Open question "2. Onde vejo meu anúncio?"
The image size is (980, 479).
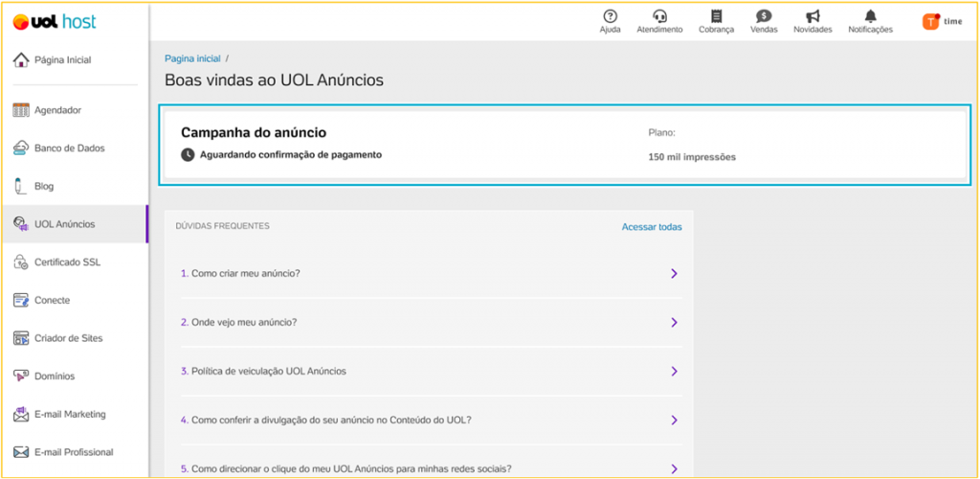[x=432, y=322]
